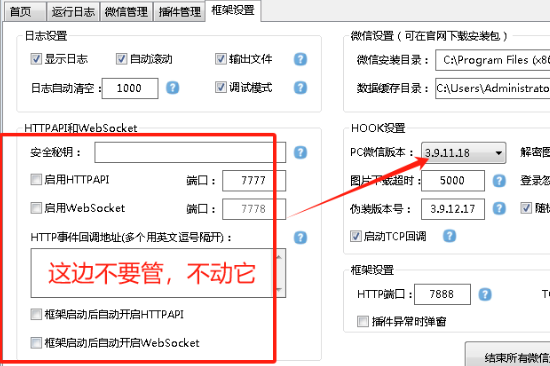Click HTTP端口 field with 7888
This screenshot has height=366, width=550.
coord(442,294)
